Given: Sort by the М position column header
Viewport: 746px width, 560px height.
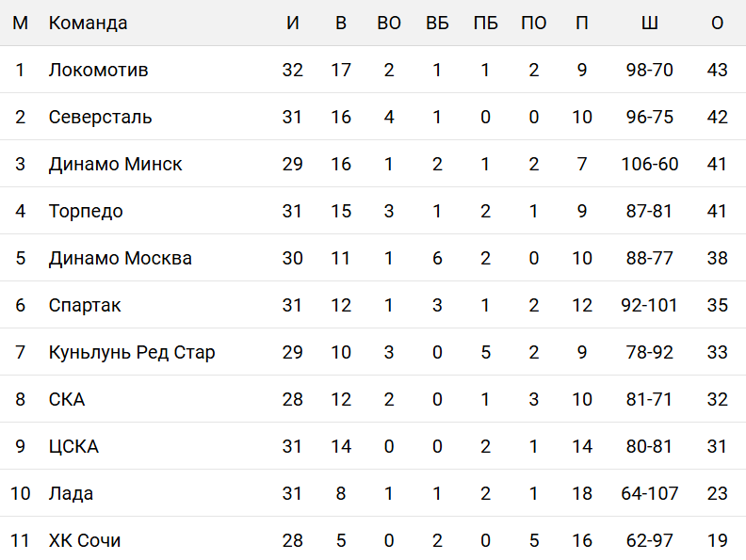Looking at the screenshot, I should point(20,23).
